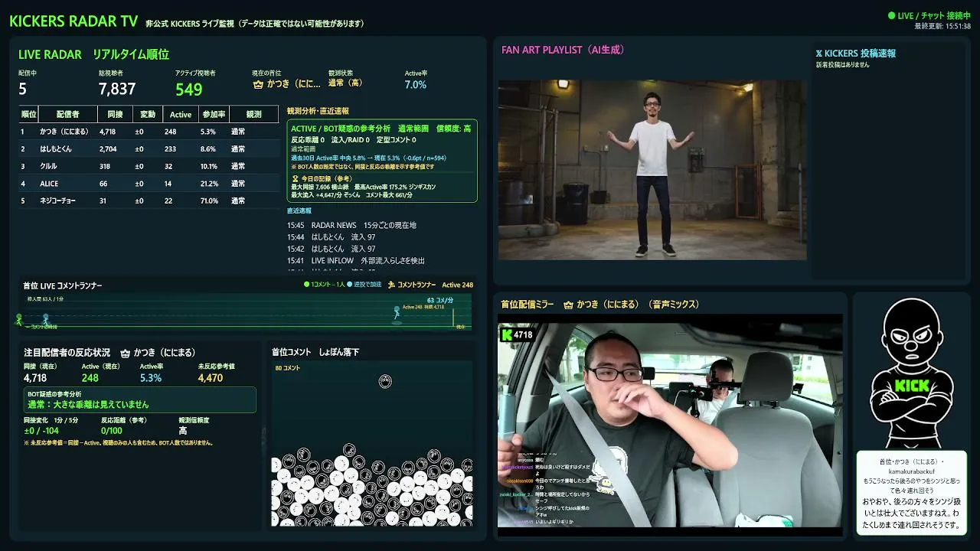The height and width of the screenshot is (551, 980).
Task: Click the Active率 value 7.0%
Action: 416,85
